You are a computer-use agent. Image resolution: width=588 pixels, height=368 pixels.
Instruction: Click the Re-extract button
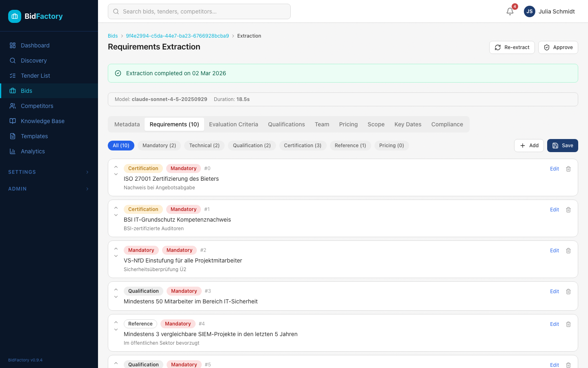click(512, 47)
